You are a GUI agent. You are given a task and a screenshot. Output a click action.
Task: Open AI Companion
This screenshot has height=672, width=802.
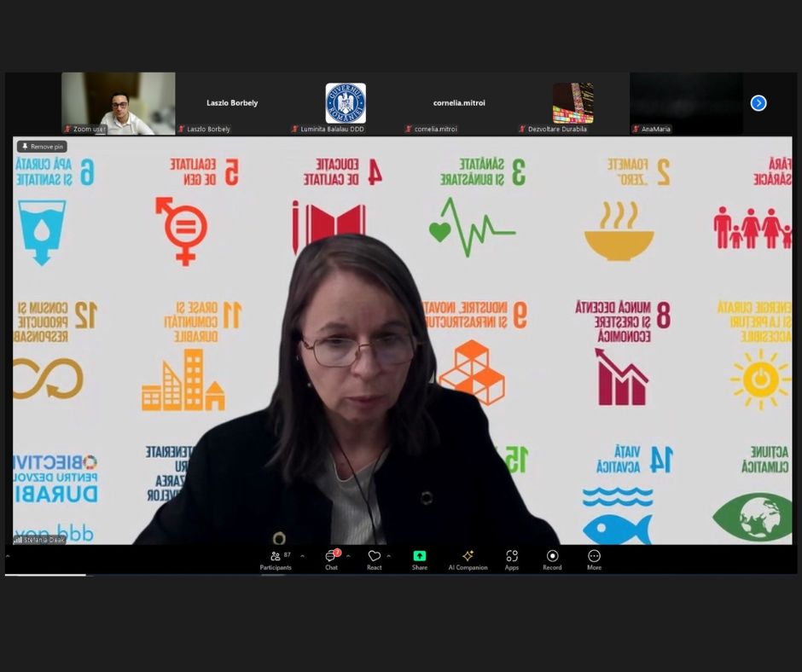(x=468, y=559)
